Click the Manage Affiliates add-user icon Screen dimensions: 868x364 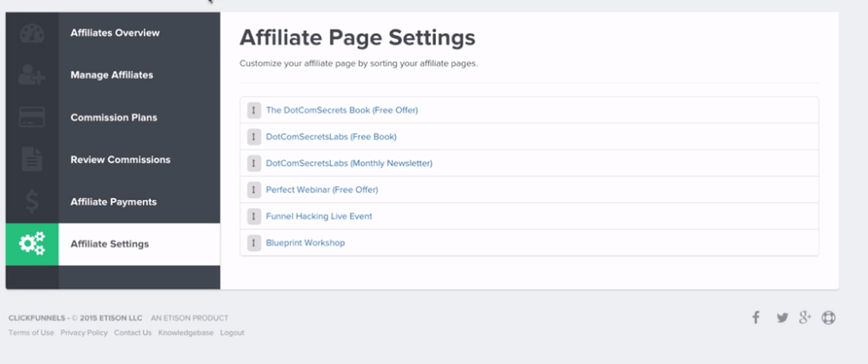point(32,75)
